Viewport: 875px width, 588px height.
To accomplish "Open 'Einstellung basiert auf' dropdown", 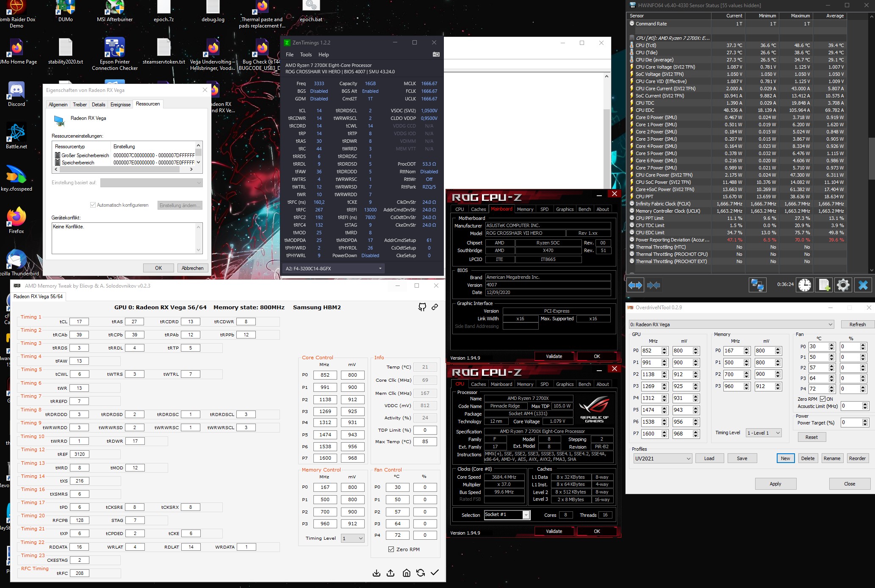I will tap(151, 183).
